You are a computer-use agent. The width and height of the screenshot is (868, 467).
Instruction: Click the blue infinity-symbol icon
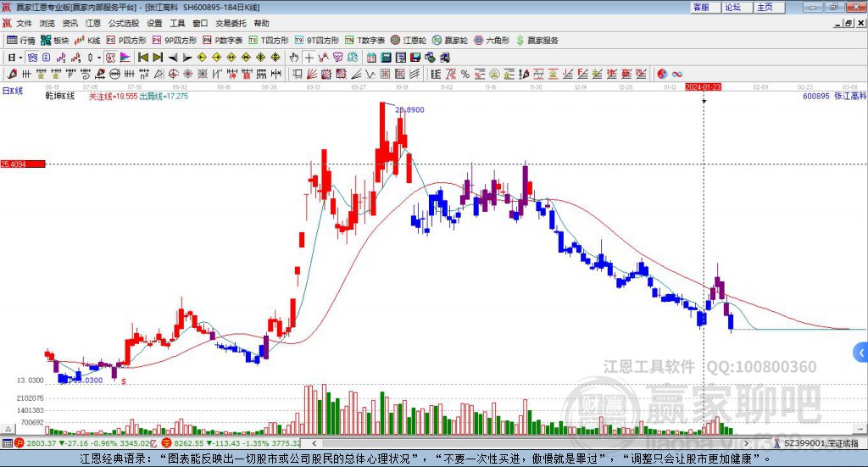[x=677, y=74]
